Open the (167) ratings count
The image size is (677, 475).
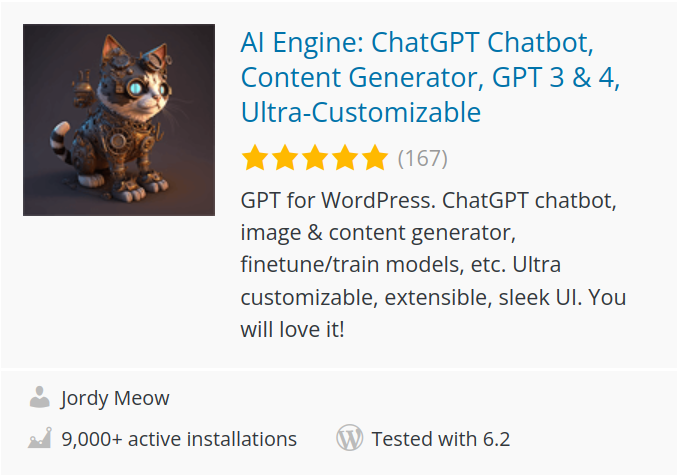point(422,158)
